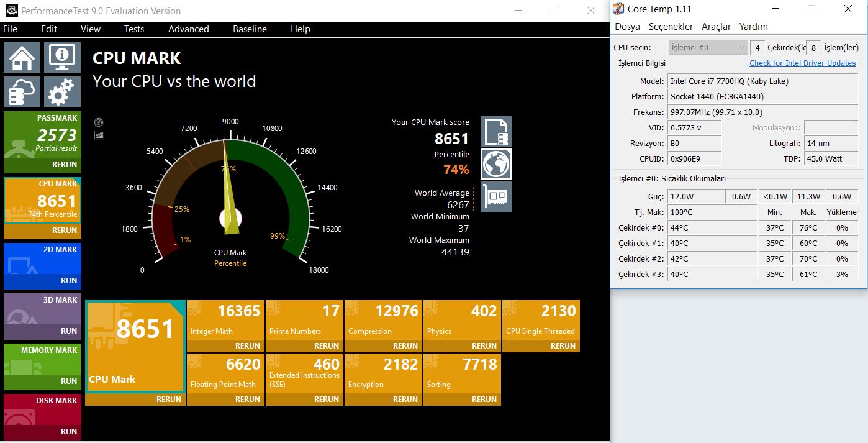868x443 pixels.
Task: Open the settings gears icon
Action: tap(62, 92)
